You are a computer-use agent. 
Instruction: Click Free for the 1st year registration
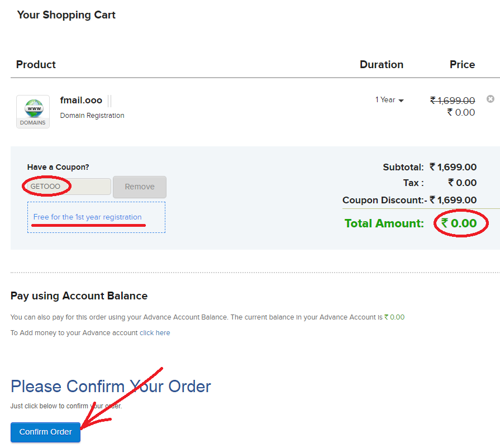pyautogui.click(x=87, y=217)
